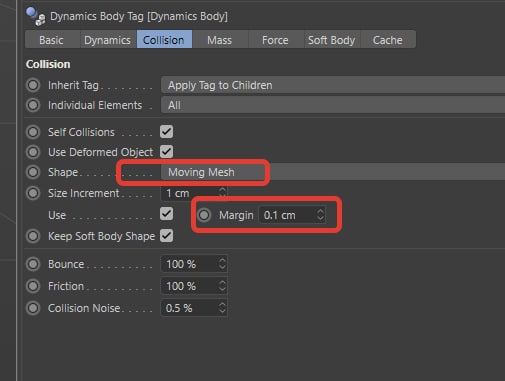Click keyframe circle beside Friction
505x381 pixels.
(33, 286)
